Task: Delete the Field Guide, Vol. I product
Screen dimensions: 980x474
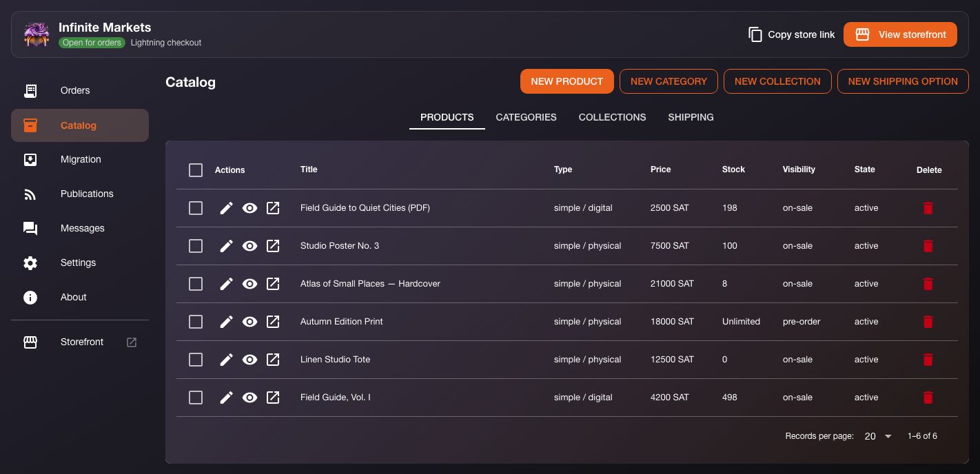Action: click(x=928, y=398)
